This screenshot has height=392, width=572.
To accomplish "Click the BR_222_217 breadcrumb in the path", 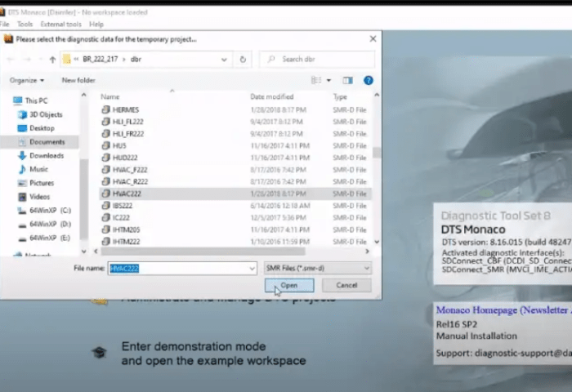I will pos(100,59).
